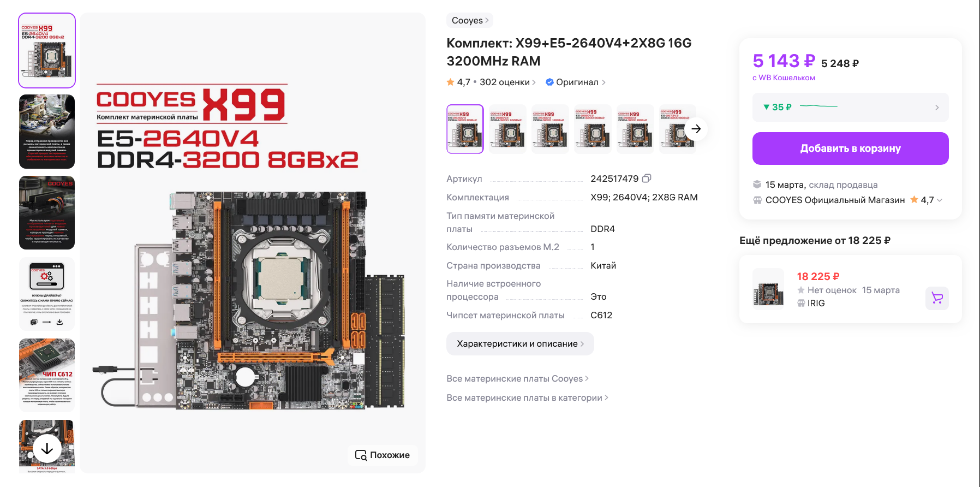Click the next arrow in variant carousel
The width and height of the screenshot is (980, 487).
coord(696,129)
